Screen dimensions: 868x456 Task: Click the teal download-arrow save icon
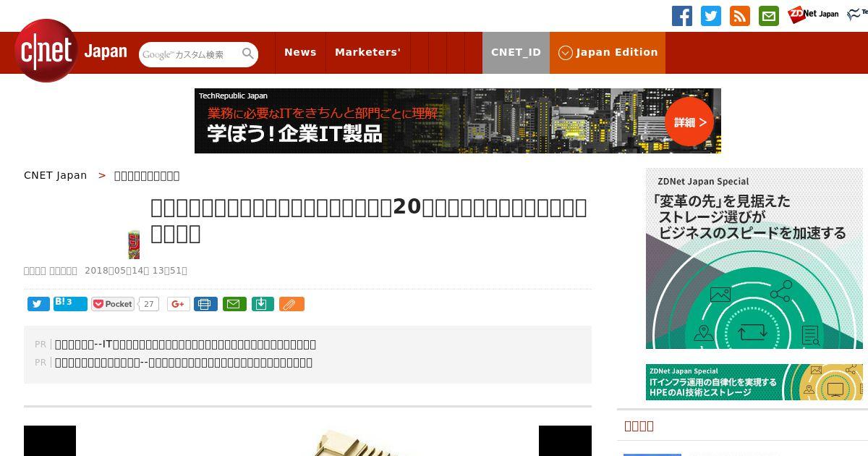(263, 304)
